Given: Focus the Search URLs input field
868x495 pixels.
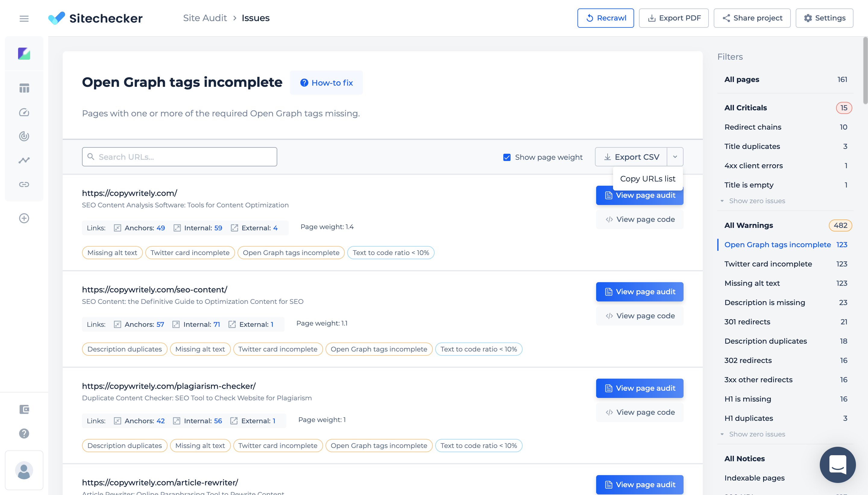Looking at the screenshot, I should 179,157.
